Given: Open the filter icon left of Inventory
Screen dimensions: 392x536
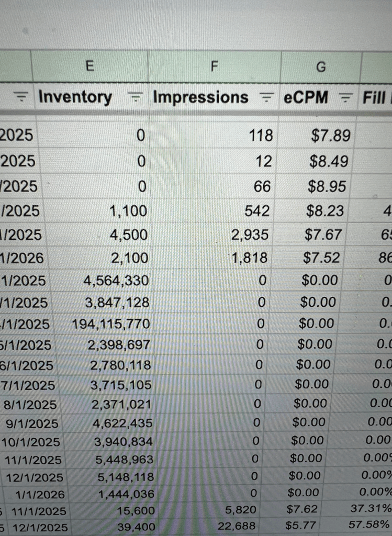Looking at the screenshot, I should [21, 97].
